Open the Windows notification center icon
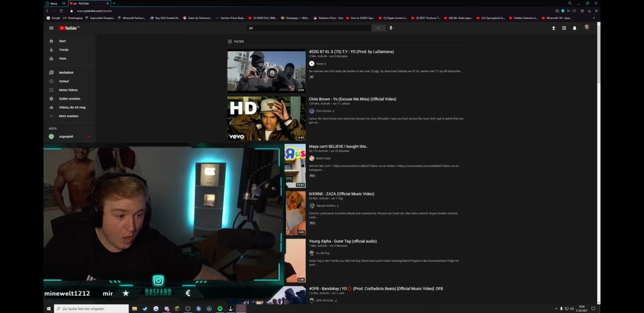644x313 pixels. coord(594,309)
